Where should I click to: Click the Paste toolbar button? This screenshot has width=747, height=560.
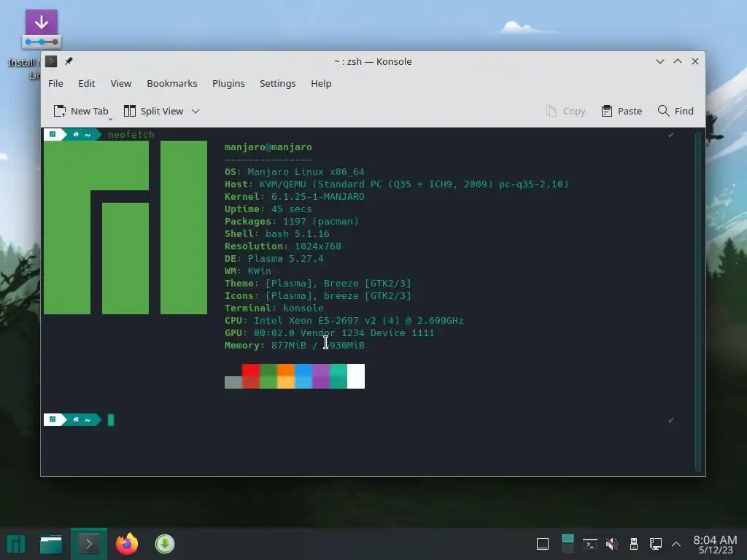pos(622,111)
